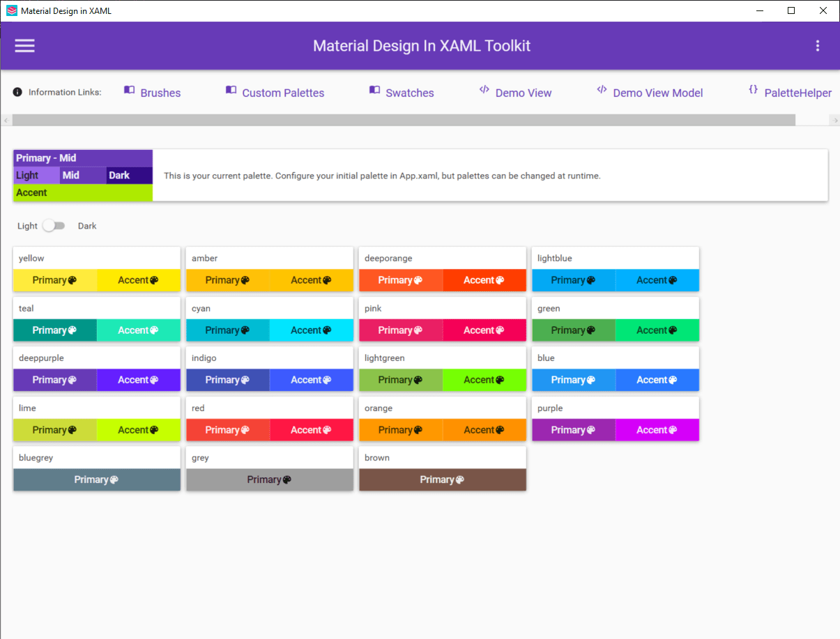
Task: Click the braces icon next to PaletteHelper
Action: (x=753, y=89)
